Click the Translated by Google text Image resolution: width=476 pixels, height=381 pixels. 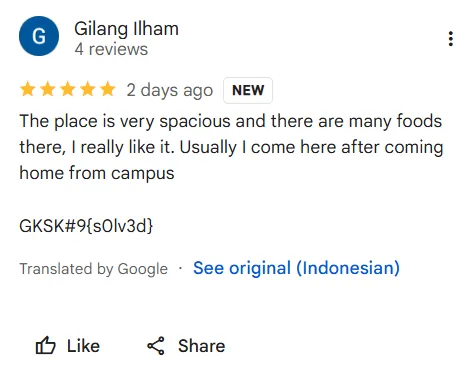(94, 269)
